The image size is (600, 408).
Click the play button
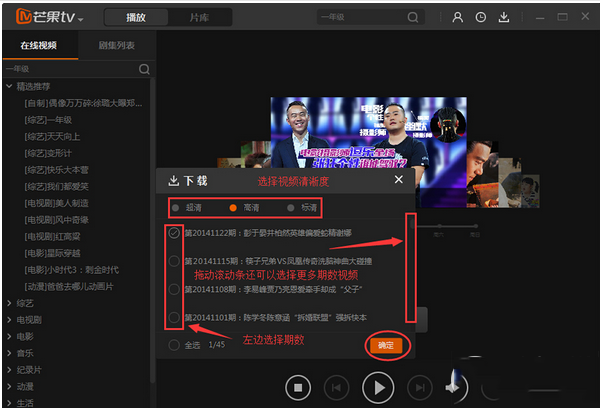click(x=378, y=388)
